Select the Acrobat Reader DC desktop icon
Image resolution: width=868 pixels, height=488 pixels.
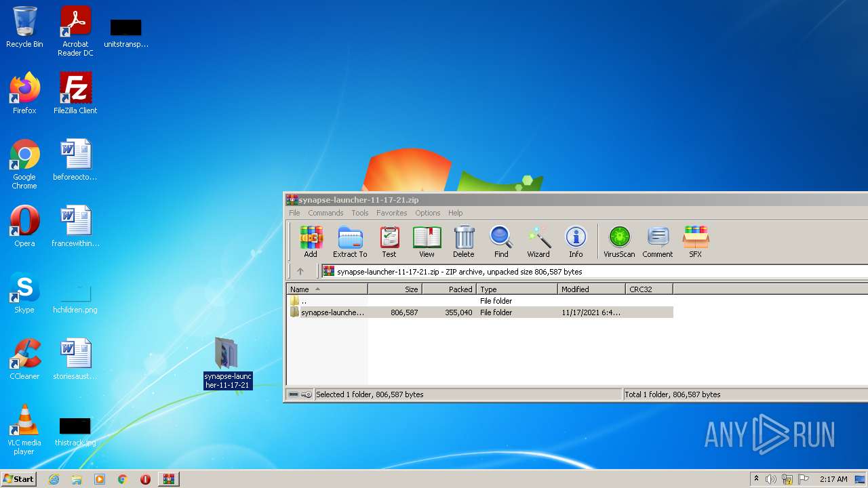75,31
